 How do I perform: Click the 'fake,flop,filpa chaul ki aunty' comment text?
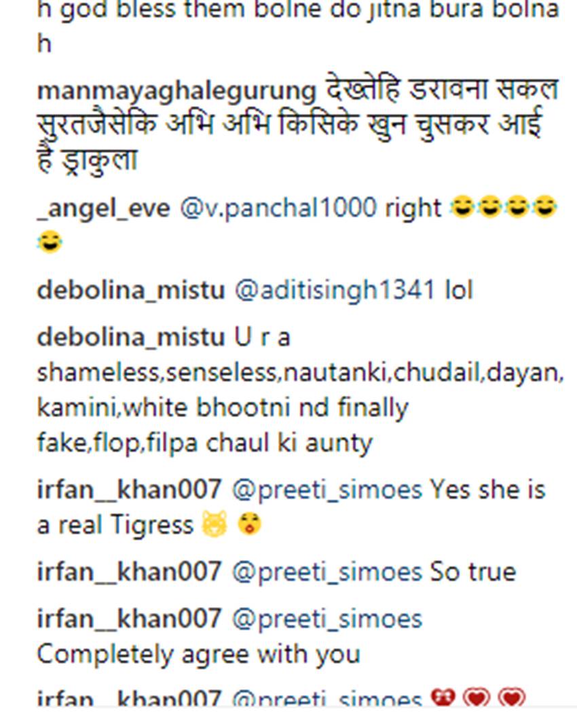pos(204,443)
